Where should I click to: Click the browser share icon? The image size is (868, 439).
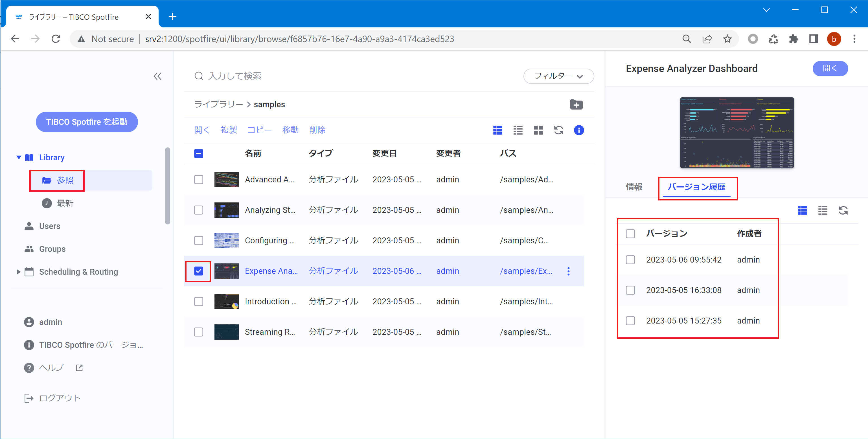(707, 39)
